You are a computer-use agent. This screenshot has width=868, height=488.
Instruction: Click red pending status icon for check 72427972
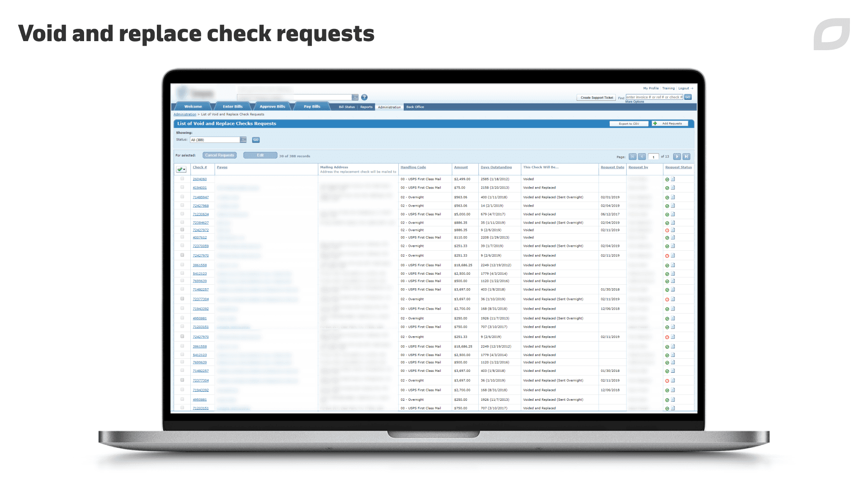[667, 230]
